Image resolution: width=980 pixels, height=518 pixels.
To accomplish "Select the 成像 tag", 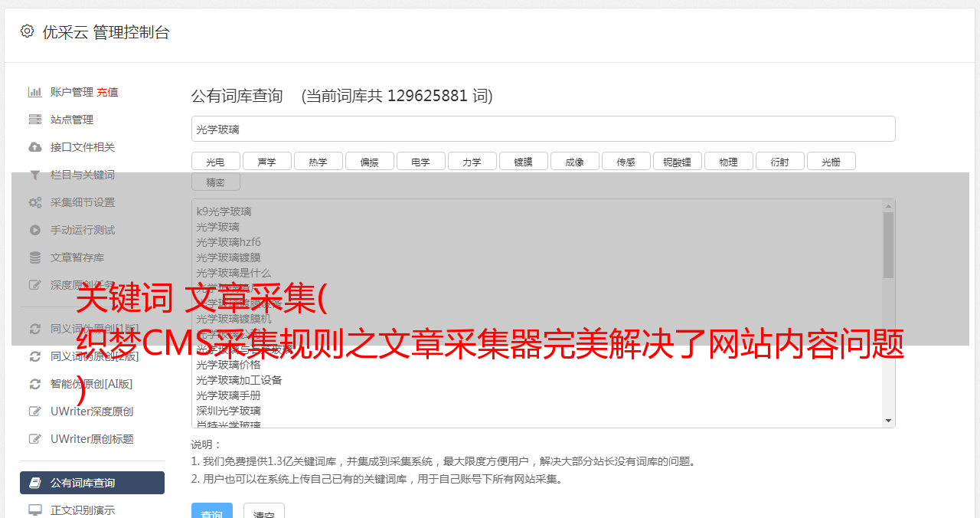I will [x=574, y=161].
